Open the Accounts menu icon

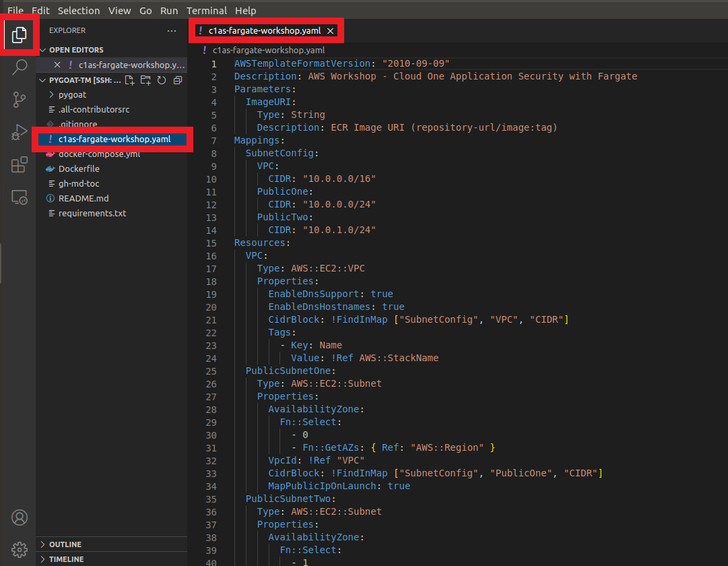(x=19, y=517)
